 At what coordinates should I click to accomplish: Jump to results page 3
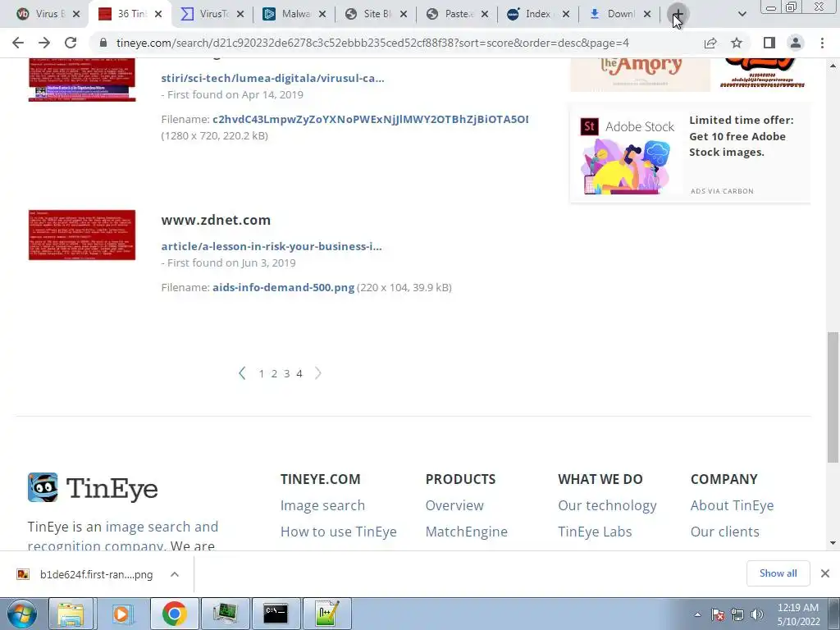point(286,374)
